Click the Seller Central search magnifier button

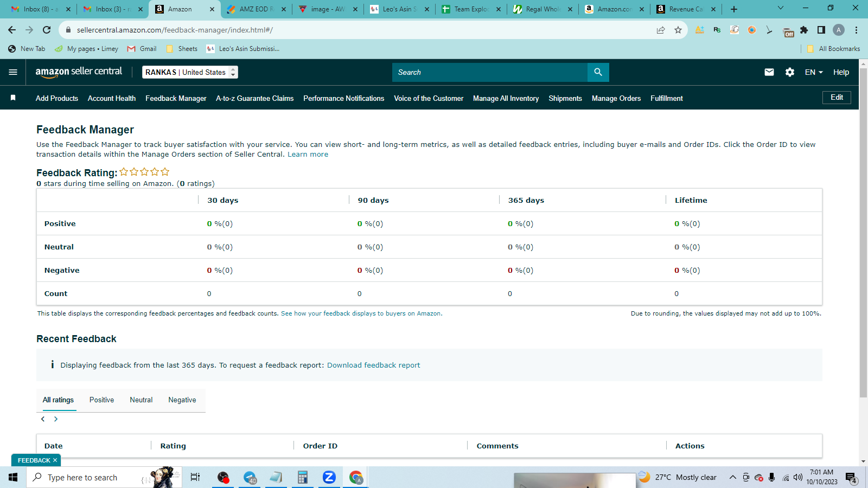[598, 72]
